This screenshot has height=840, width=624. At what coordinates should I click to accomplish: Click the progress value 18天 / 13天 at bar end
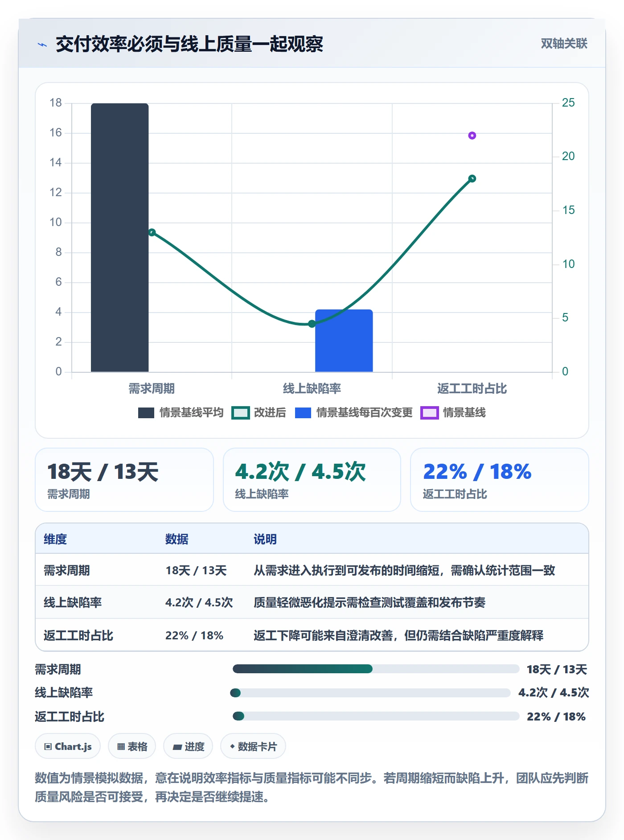[x=557, y=669]
